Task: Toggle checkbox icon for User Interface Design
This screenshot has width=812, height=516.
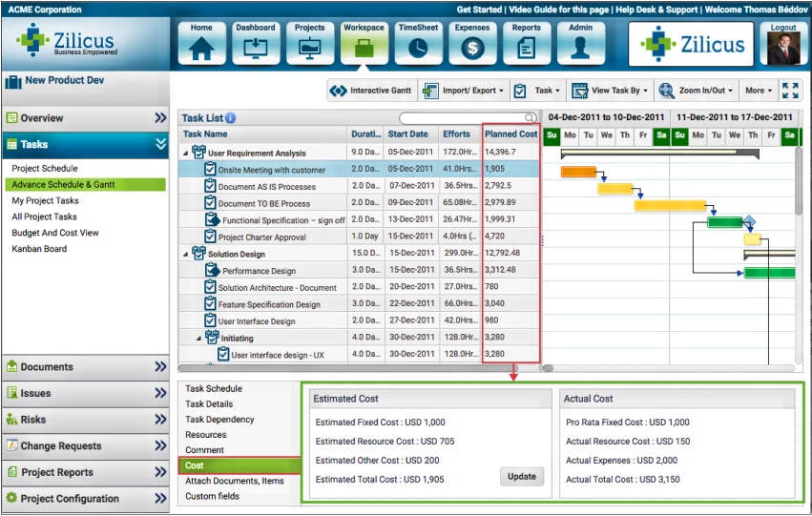Action: [x=211, y=321]
